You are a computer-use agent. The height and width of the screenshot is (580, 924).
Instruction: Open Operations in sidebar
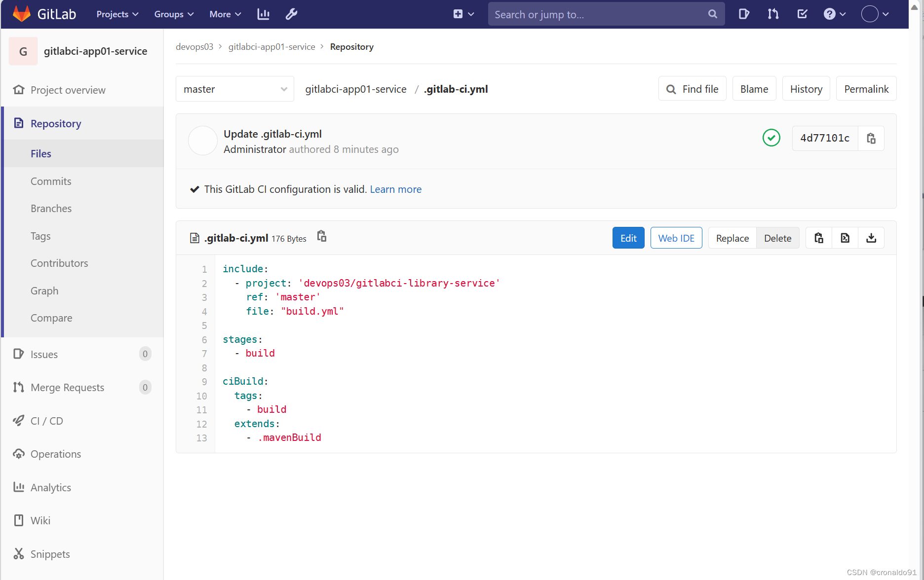(x=82, y=454)
